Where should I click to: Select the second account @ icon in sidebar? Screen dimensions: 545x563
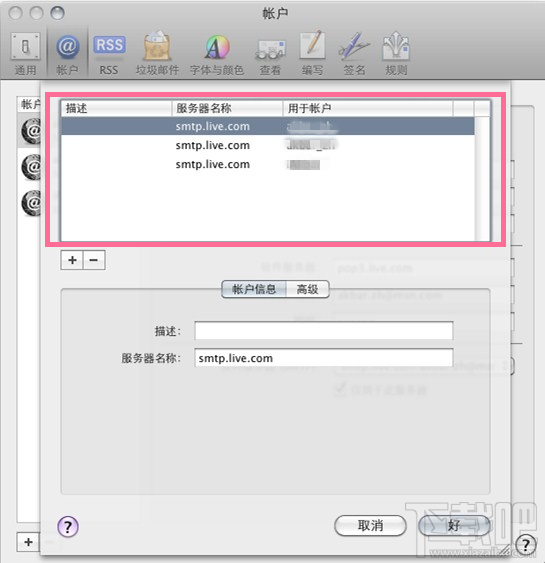tap(32, 167)
